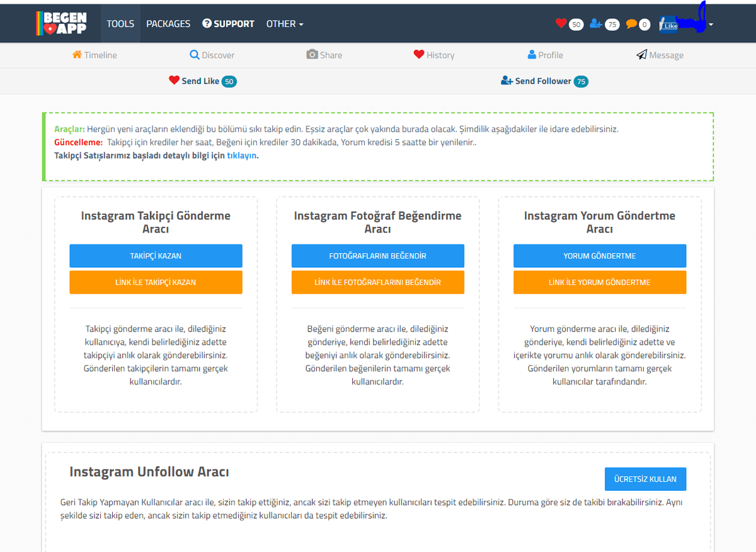This screenshot has width=756, height=552.
Task: Click the red heart History icon
Action: pos(419,55)
